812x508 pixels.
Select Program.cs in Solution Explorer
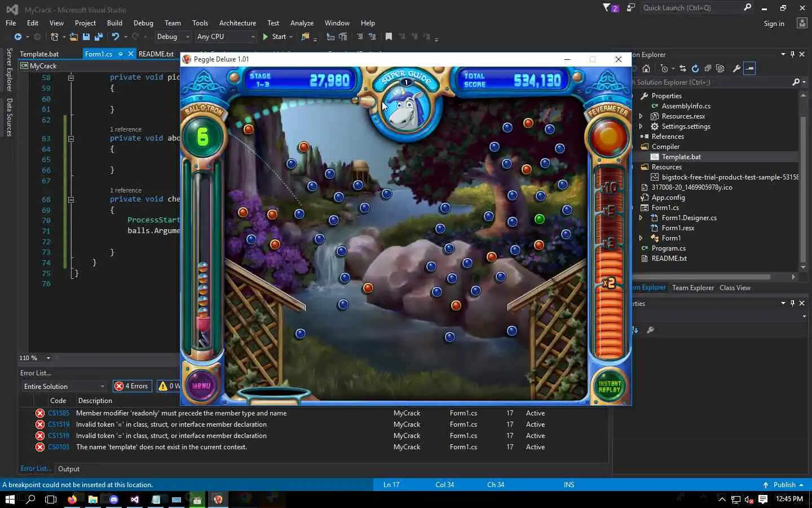pyautogui.click(x=668, y=248)
